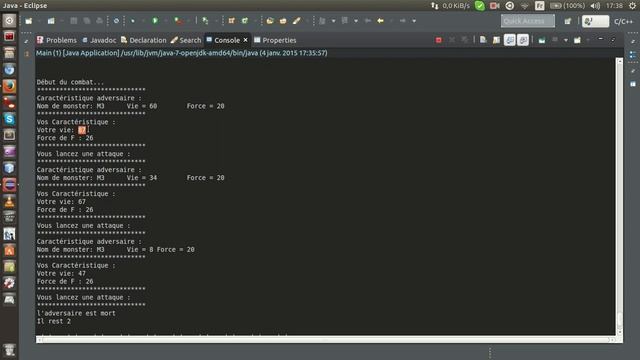Click the Eclipse icon in the launcher
640x360 pixels.
(x=9, y=185)
